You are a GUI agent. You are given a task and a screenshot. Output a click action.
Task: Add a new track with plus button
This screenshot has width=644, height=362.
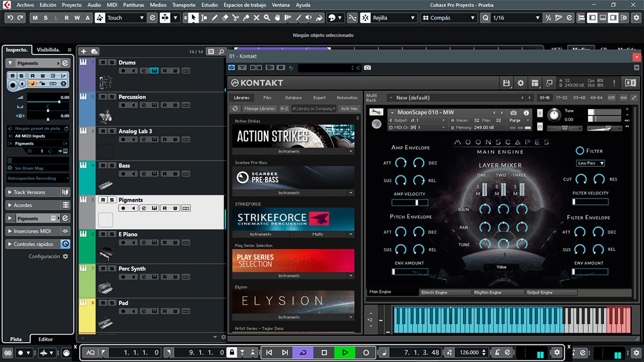click(x=83, y=51)
